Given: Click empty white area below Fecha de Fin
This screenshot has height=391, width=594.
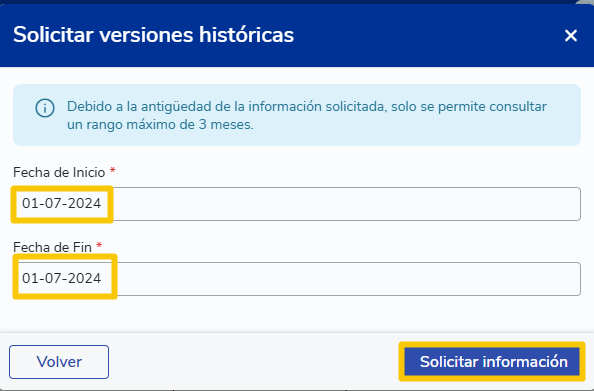Looking at the screenshot, I should coord(297,314).
